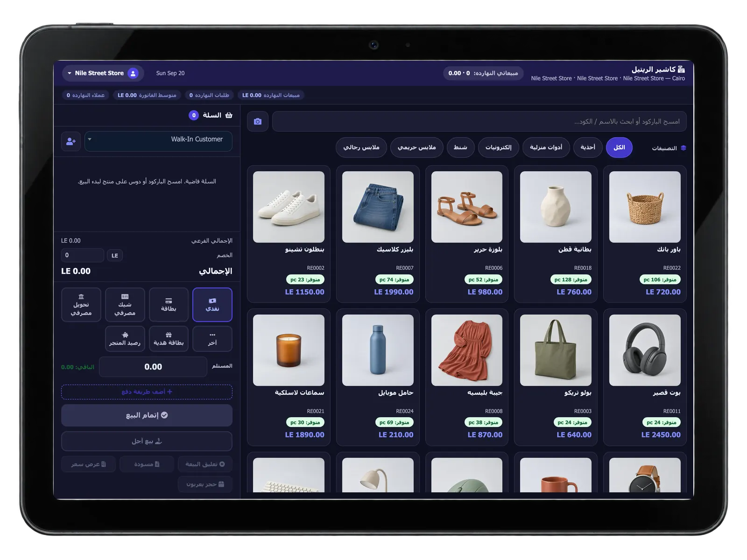Screen dimensions: 747x560
Task: Show all categories (الكل) tab
Action: (619, 147)
